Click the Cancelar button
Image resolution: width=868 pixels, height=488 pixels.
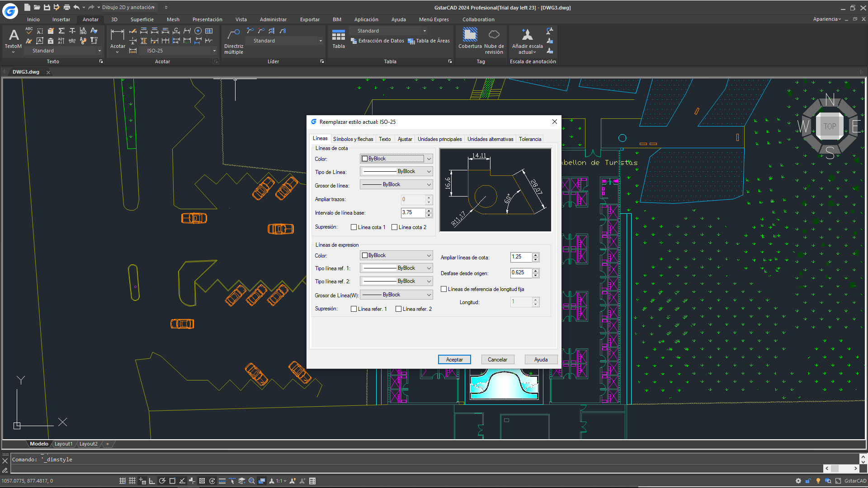(497, 360)
